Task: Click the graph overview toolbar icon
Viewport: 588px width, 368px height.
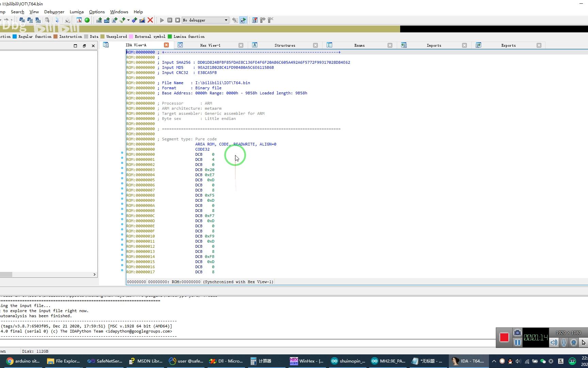Action: 79,20
